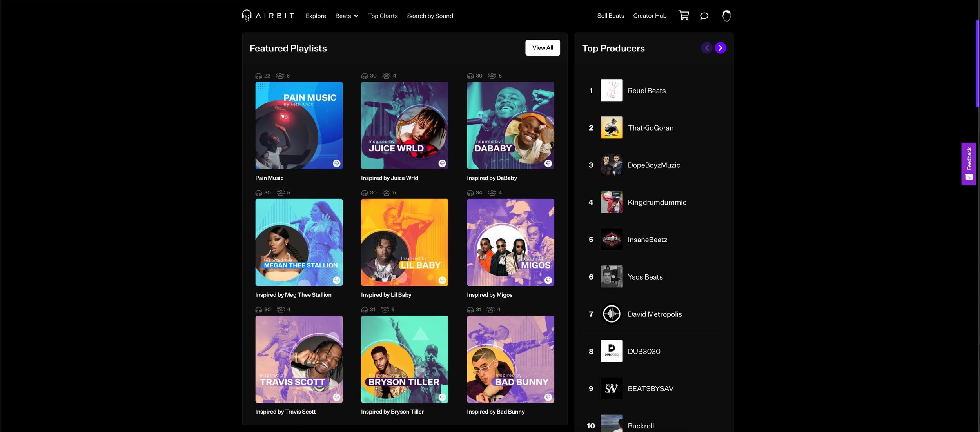Screen dimensions: 980x432
Task: Open the Pain Music playlist cover
Action: tap(299, 125)
